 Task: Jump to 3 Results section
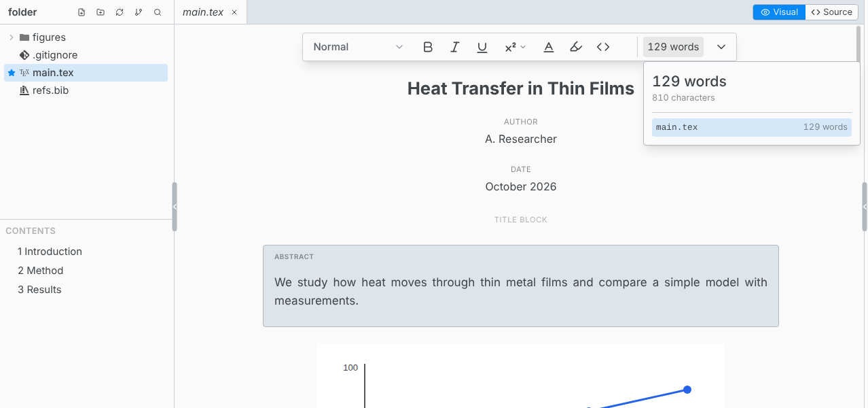(39, 290)
